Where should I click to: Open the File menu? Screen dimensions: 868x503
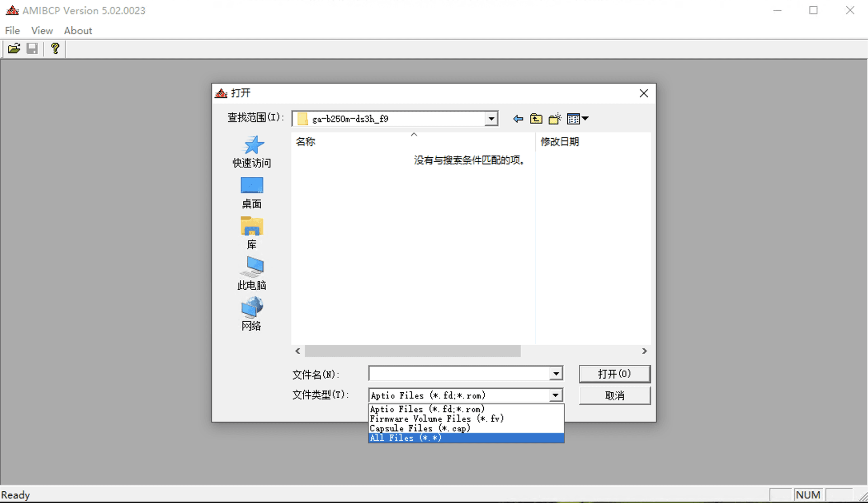point(12,31)
